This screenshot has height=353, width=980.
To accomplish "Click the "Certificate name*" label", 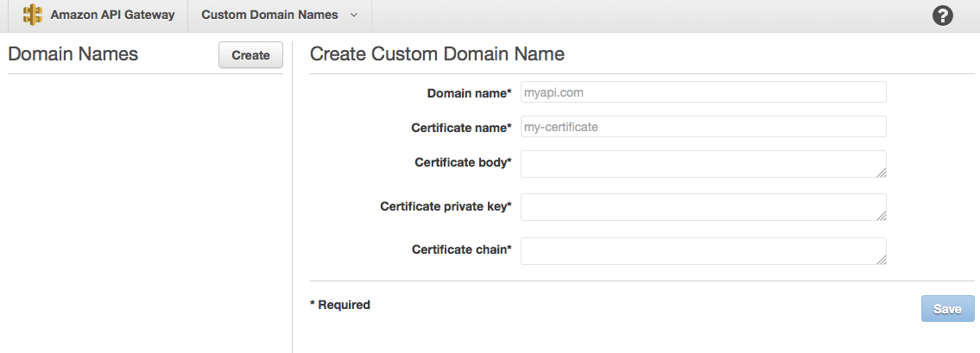I will (461, 128).
